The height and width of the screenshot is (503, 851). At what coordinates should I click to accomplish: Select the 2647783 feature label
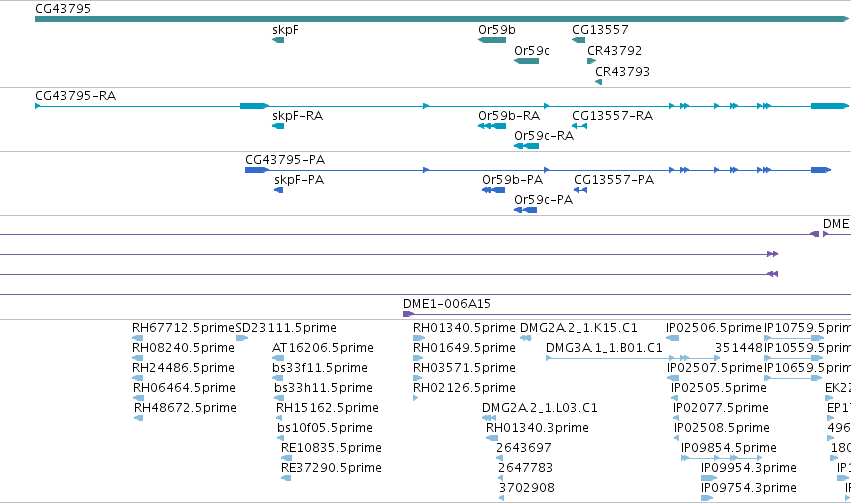[x=525, y=468]
